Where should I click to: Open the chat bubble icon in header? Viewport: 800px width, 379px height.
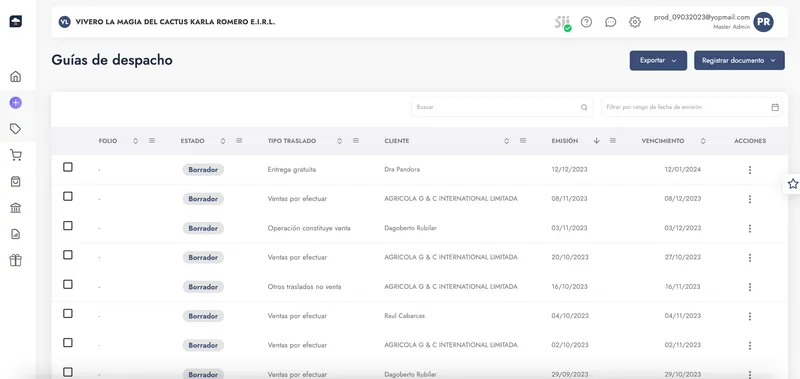click(611, 22)
